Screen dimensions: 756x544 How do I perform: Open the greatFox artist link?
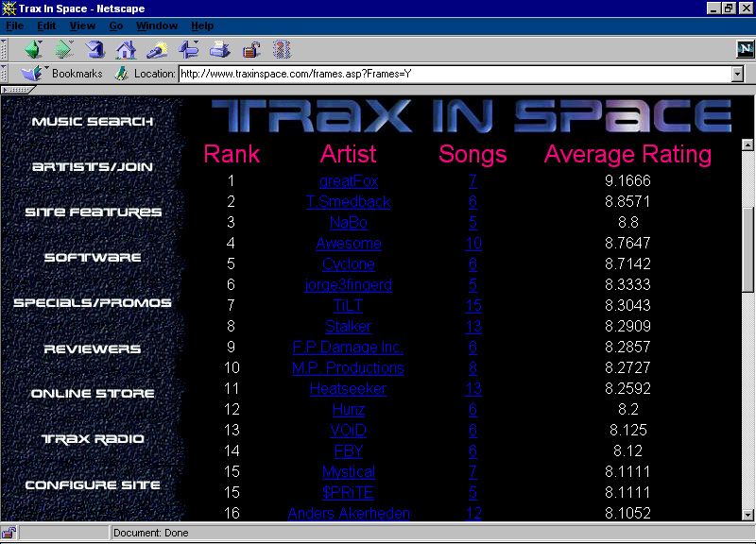[x=348, y=180]
